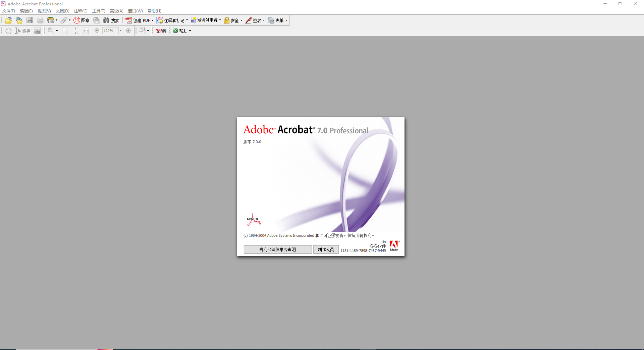Click the Acrobat app icon in title bar

click(3, 4)
